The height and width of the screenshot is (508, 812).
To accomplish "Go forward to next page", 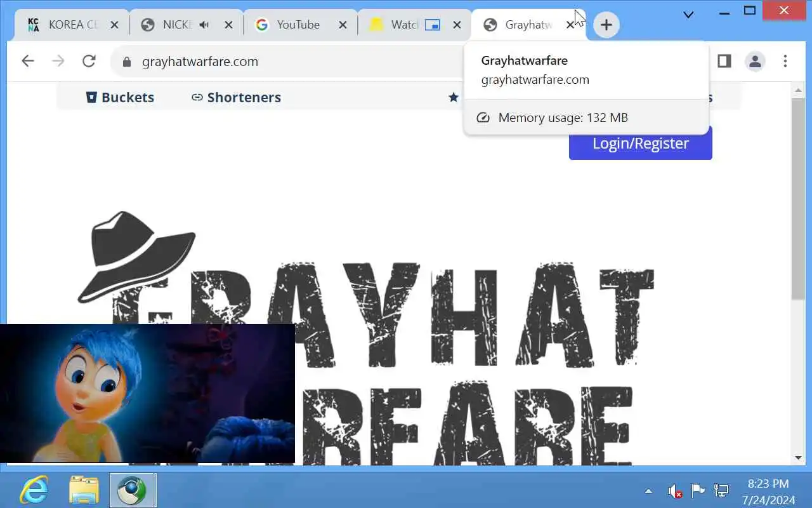I will point(58,61).
